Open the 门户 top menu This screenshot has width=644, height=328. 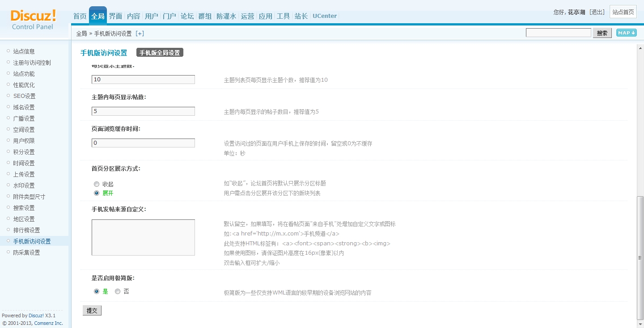[169, 16]
